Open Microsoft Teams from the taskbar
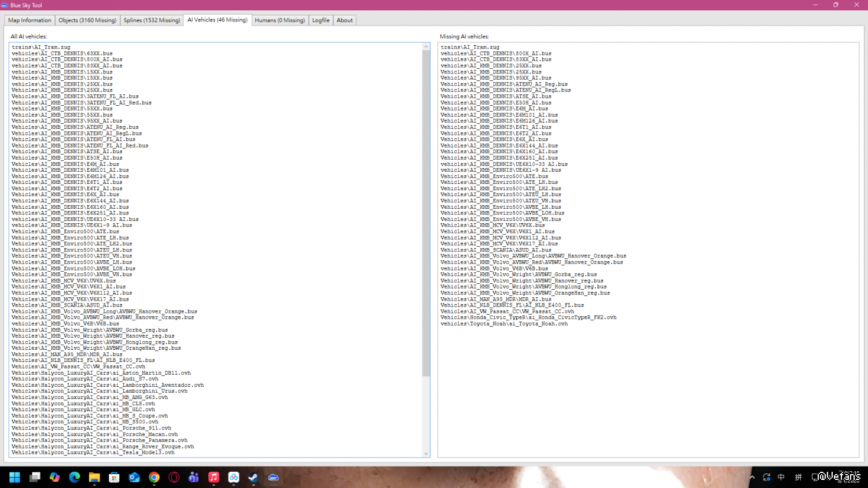Viewport: 868px width, 488px height. tap(194, 477)
